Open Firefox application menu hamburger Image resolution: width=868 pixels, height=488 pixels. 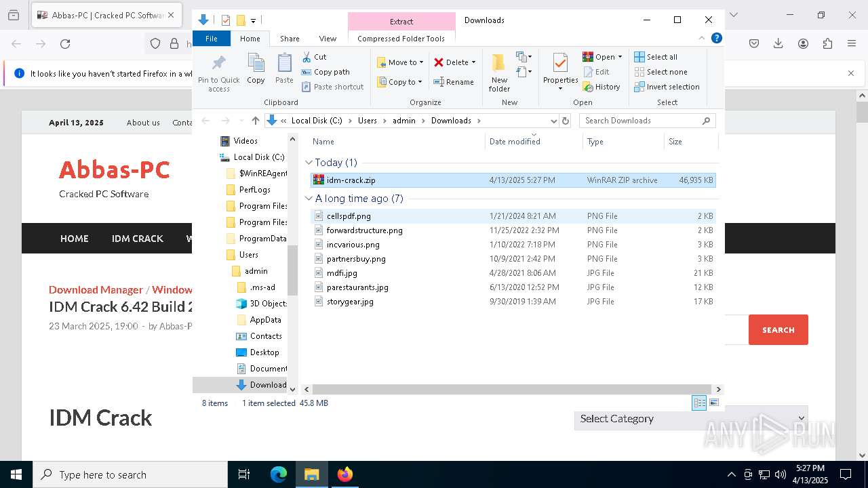click(x=852, y=44)
